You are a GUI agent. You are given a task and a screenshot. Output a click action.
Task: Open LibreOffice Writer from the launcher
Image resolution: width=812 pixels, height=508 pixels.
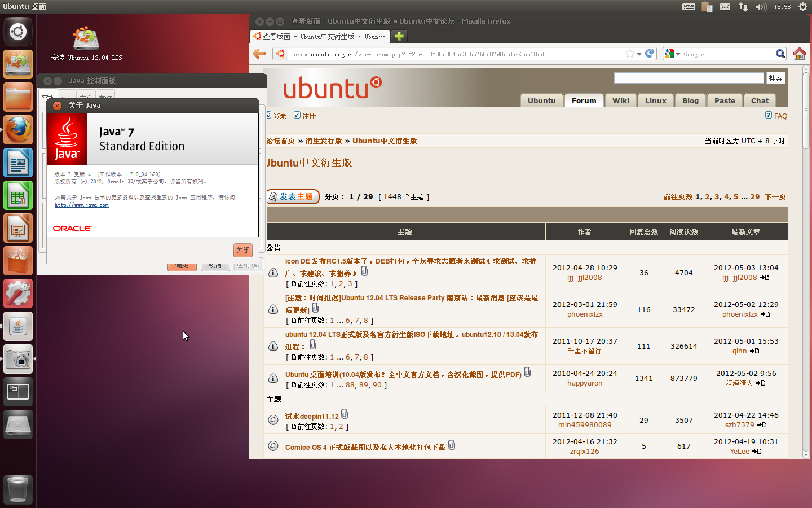(x=18, y=163)
